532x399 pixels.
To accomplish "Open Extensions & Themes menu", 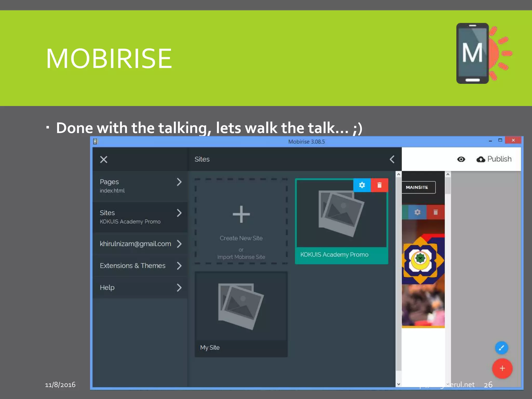I will point(140,266).
